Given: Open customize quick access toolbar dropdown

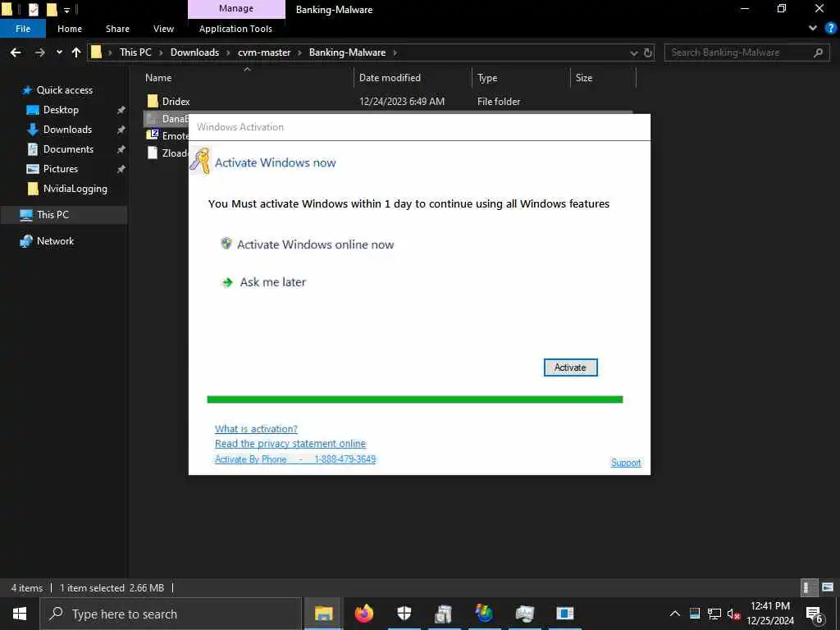Looking at the screenshot, I should pos(66,10).
